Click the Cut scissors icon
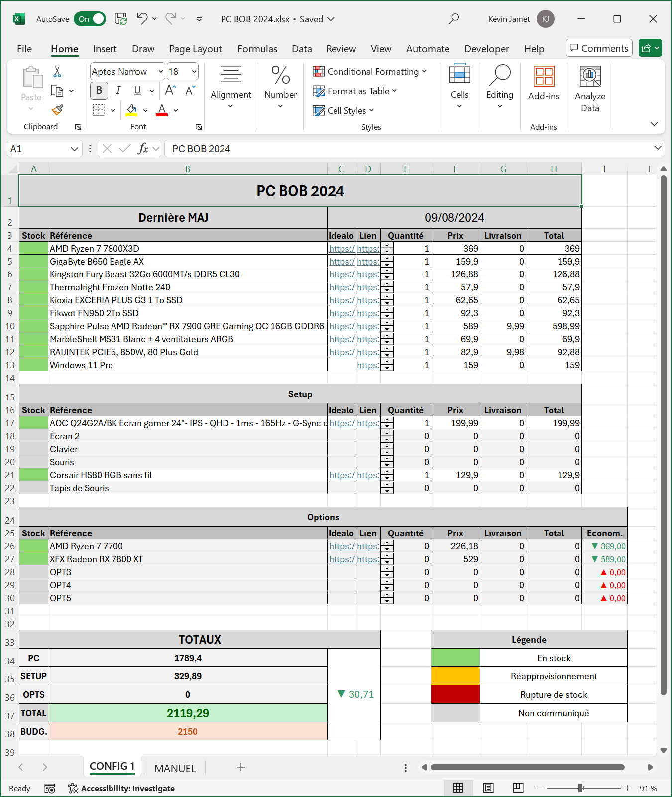672x797 pixels. 57,72
